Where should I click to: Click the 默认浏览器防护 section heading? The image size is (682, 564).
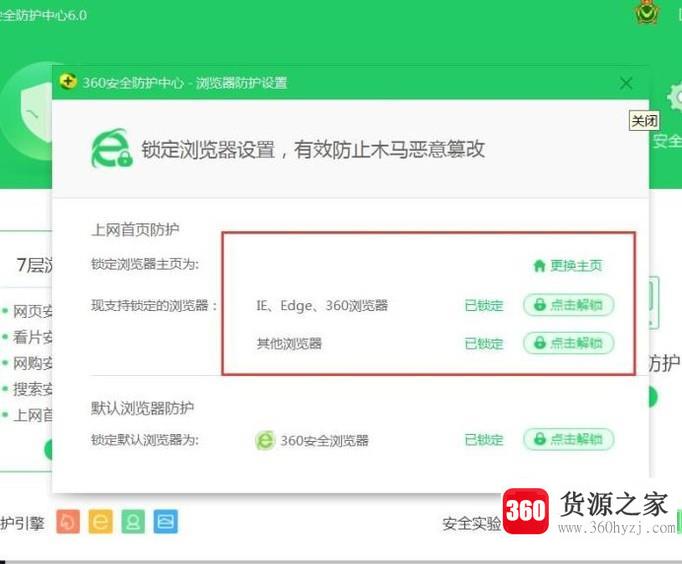[142, 408]
